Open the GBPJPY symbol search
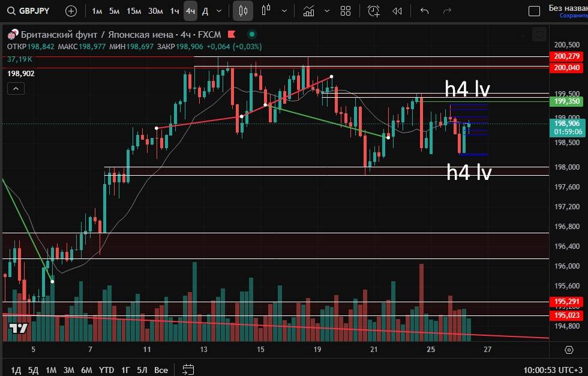Screen dimensions: 588x376 29,11
